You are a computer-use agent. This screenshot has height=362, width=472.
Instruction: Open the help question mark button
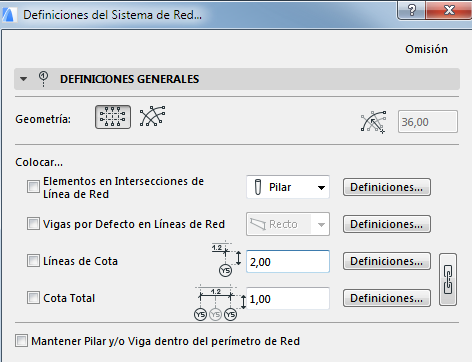[412, 10]
